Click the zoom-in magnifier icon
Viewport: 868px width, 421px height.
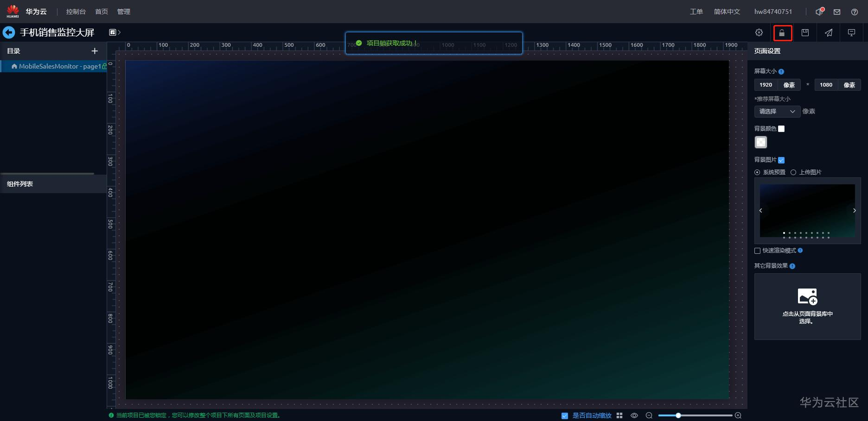pos(738,415)
